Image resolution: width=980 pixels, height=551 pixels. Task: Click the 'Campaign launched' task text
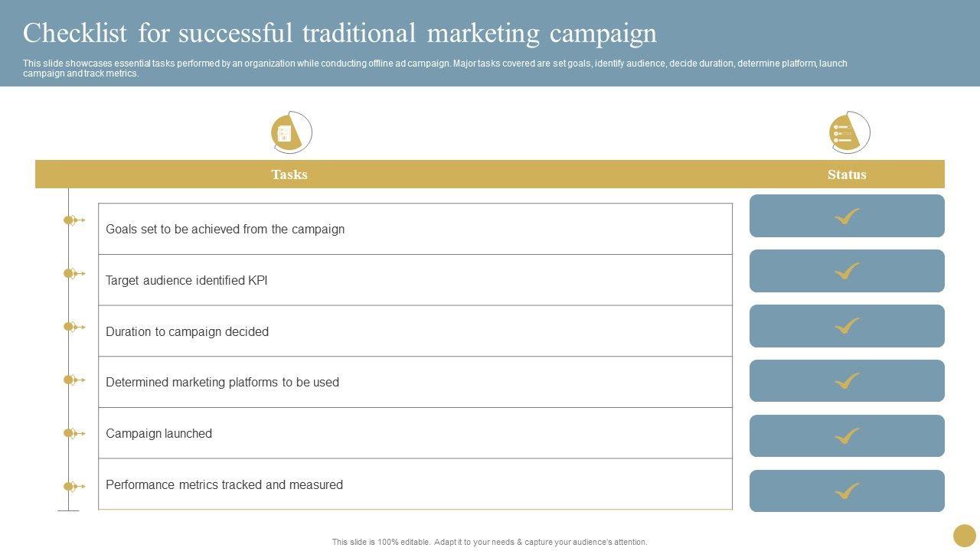pos(159,433)
